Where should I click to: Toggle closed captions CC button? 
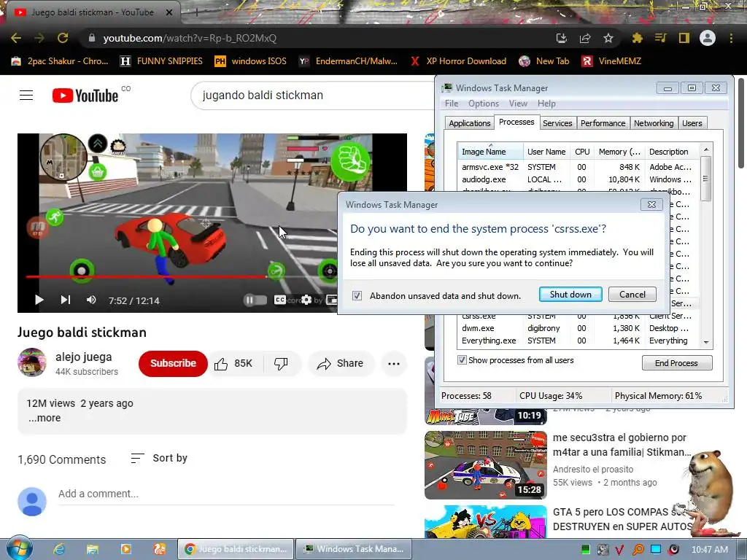280,300
